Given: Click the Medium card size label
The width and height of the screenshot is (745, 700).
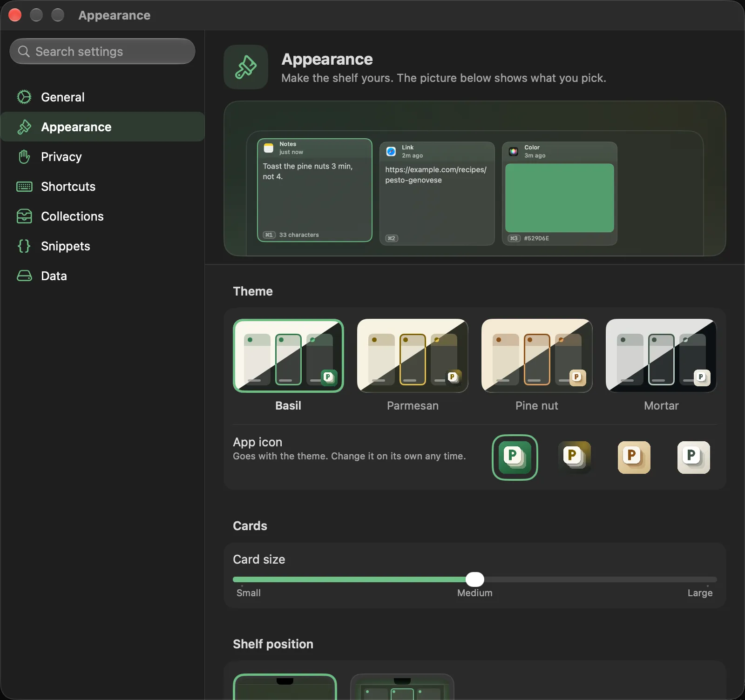Looking at the screenshot, I should [475, 593].
